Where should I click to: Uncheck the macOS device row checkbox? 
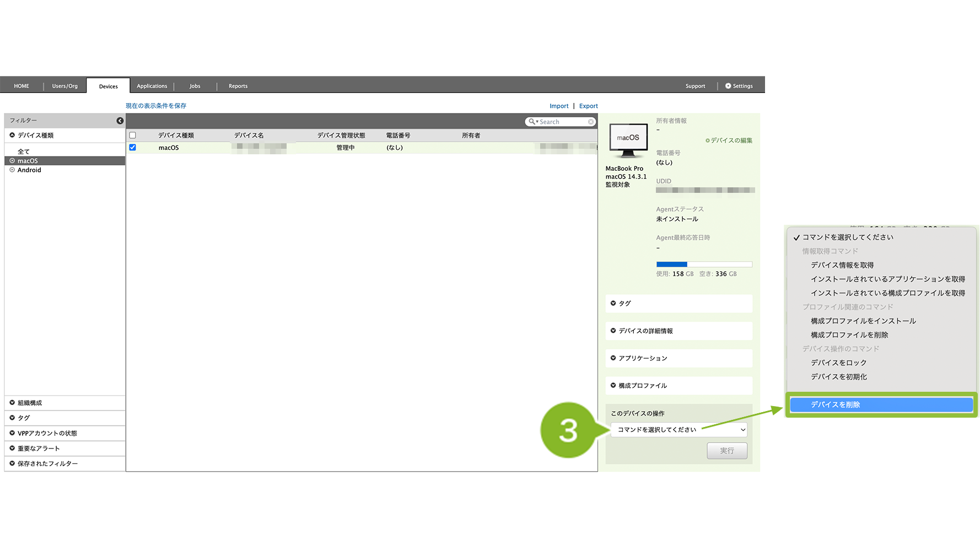pyautogui.click(x=132, y=148)
